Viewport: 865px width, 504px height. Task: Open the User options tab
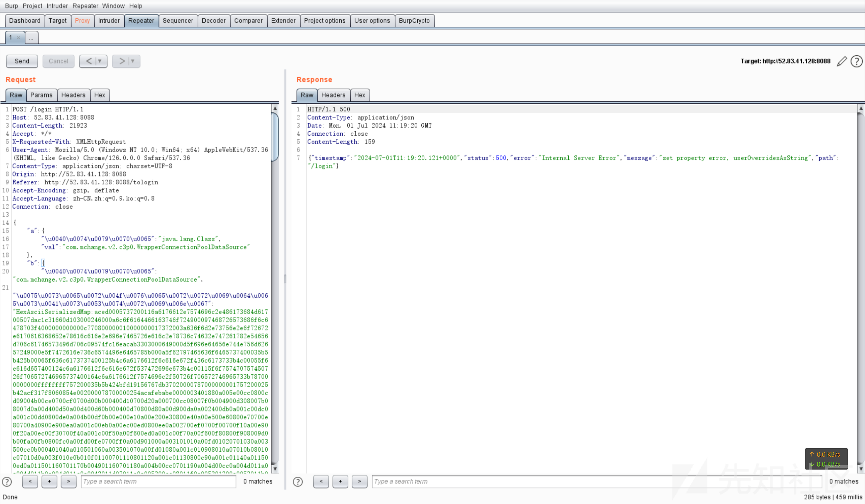372,21
